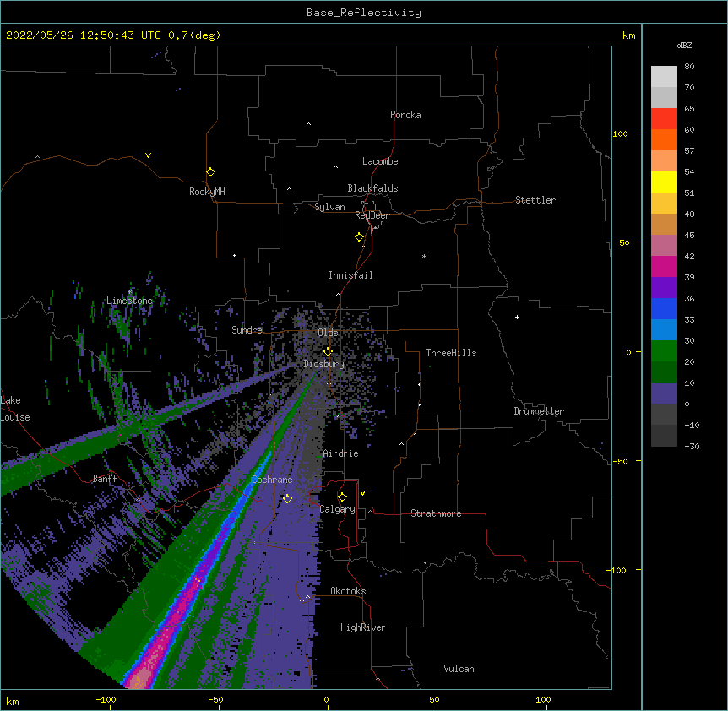Click the Ponoka city label
Screen dimensions: 728x711
[x=405, y=115]
